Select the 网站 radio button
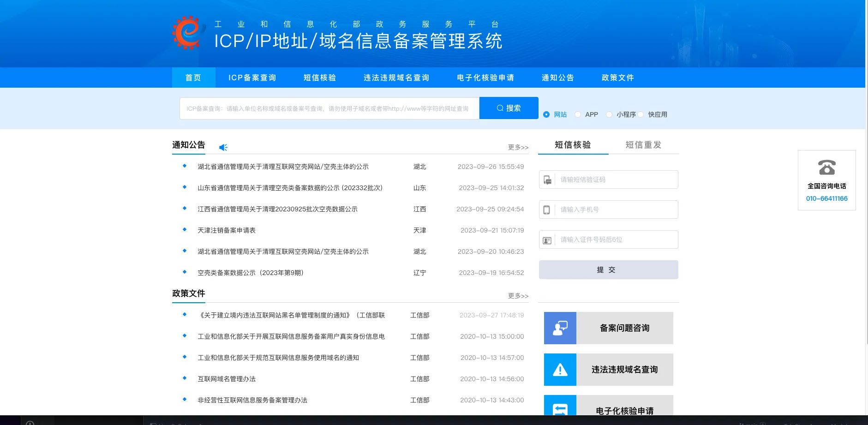 coord(546,114)
